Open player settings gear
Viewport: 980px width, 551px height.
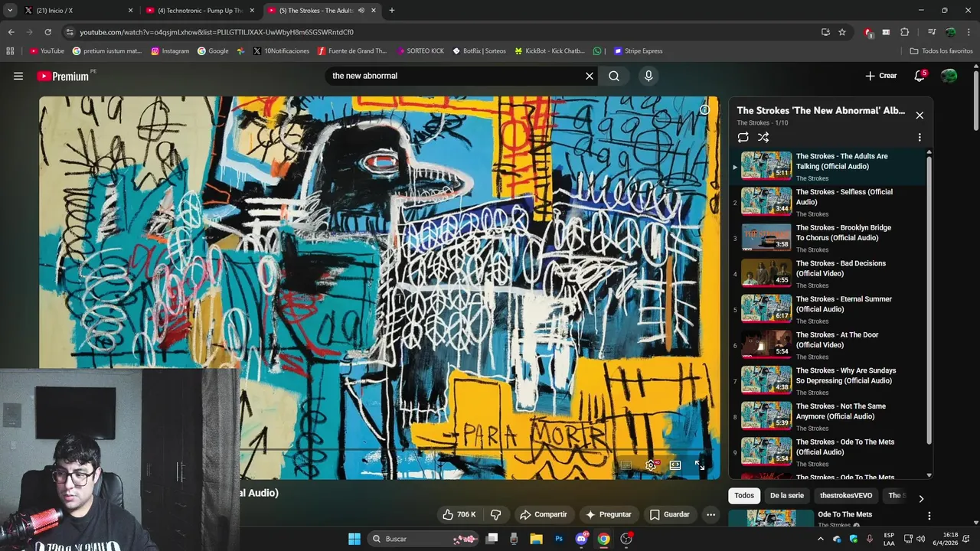tap(652, 465)
